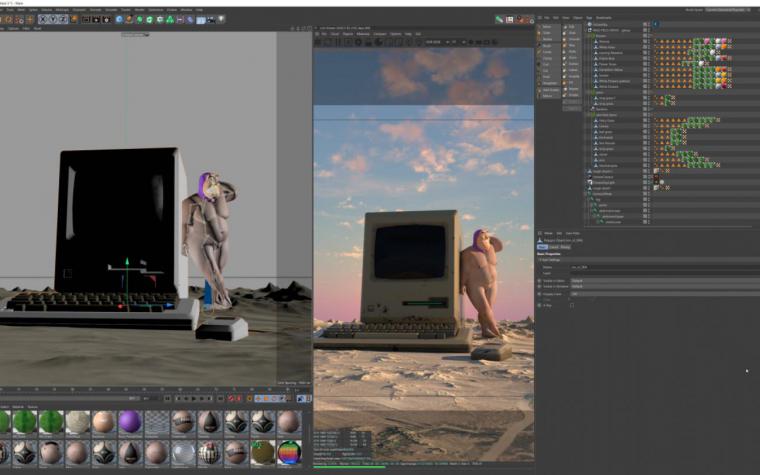The width and height of the screenshot is (760, 475).
Task: Click the blue tag on topmost object
Action: point(656,24)
